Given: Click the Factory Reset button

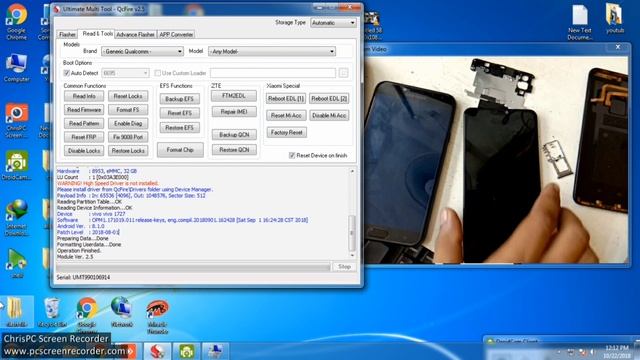Looking at the screenshot, I should coord(287,133).
